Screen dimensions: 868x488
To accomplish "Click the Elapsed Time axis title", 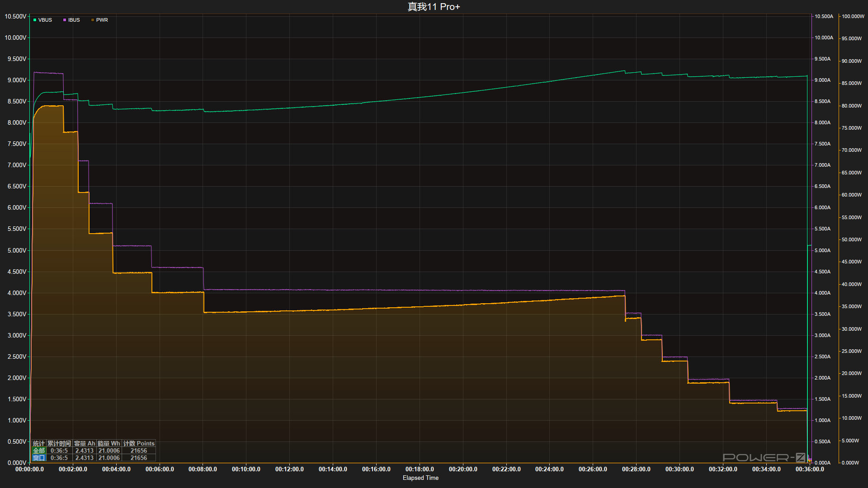I will tap(420, 478).
